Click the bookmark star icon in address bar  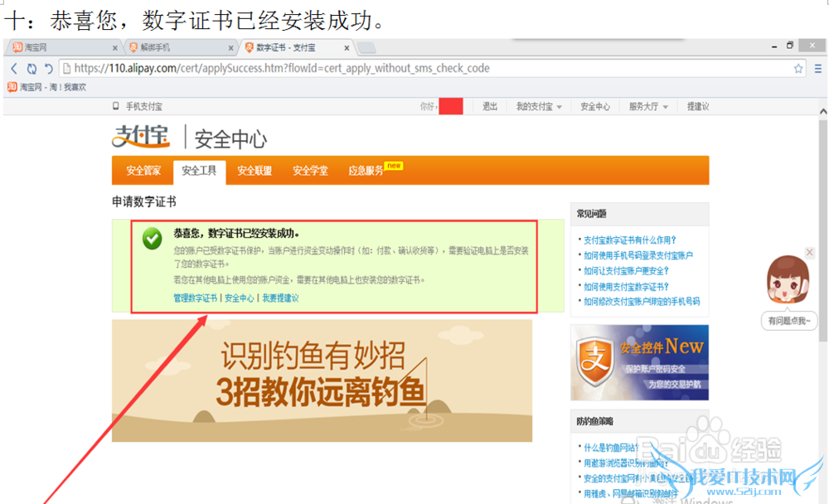point(798,68)
